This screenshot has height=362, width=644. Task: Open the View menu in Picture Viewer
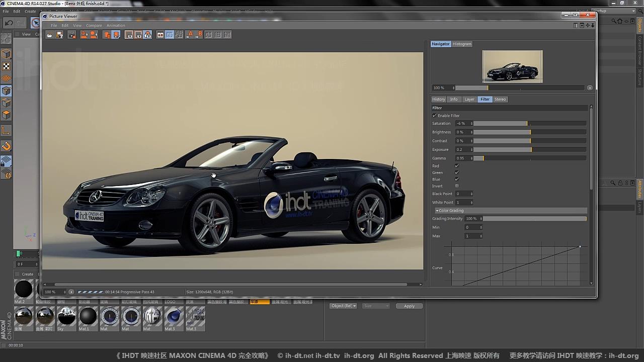[x=77, y=25]
